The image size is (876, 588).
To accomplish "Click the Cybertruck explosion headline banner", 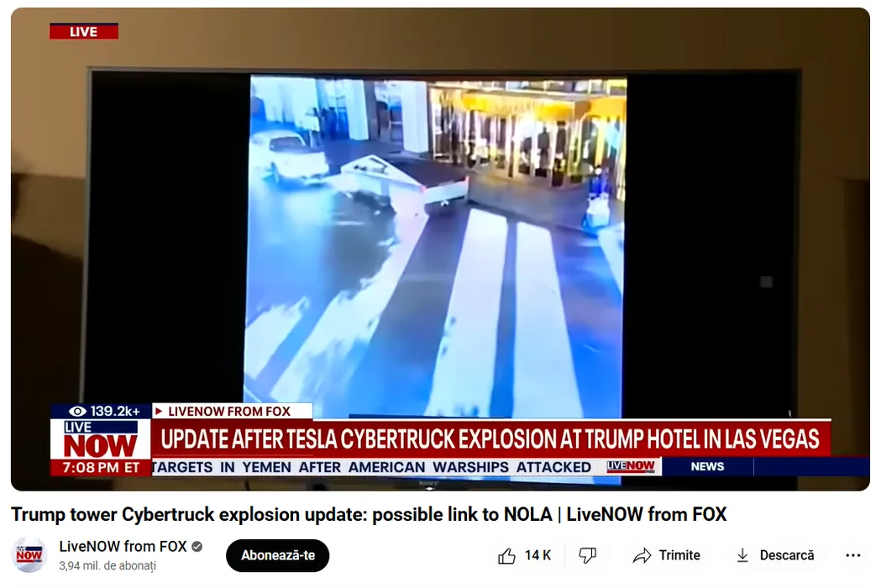I will (x=490, y=439).
